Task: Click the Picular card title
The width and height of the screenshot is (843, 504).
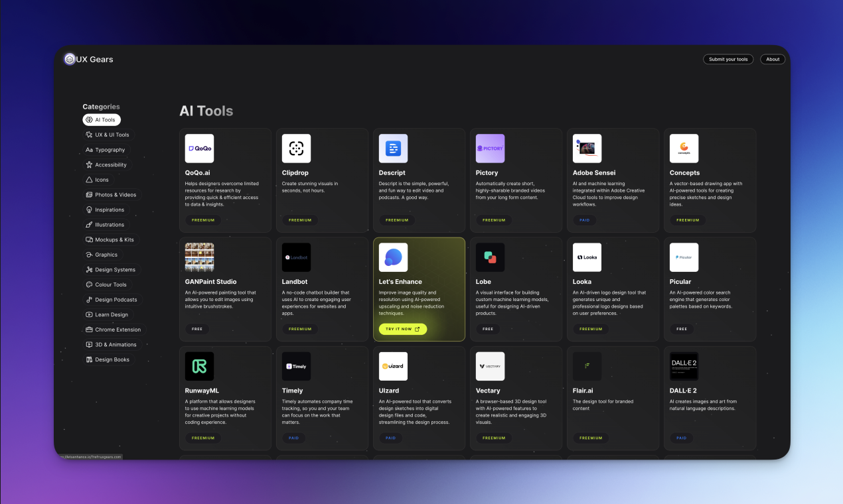Action: [x=680, y=281]
